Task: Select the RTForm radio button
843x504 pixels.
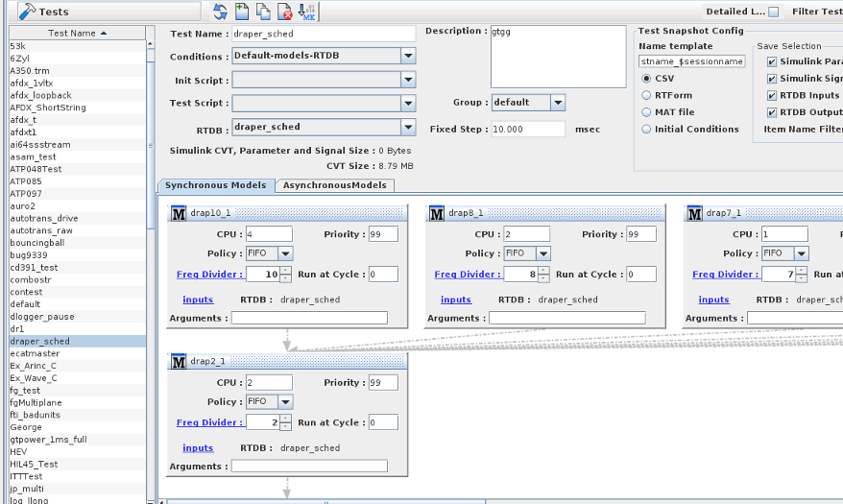Action: (x=646, y=95)
